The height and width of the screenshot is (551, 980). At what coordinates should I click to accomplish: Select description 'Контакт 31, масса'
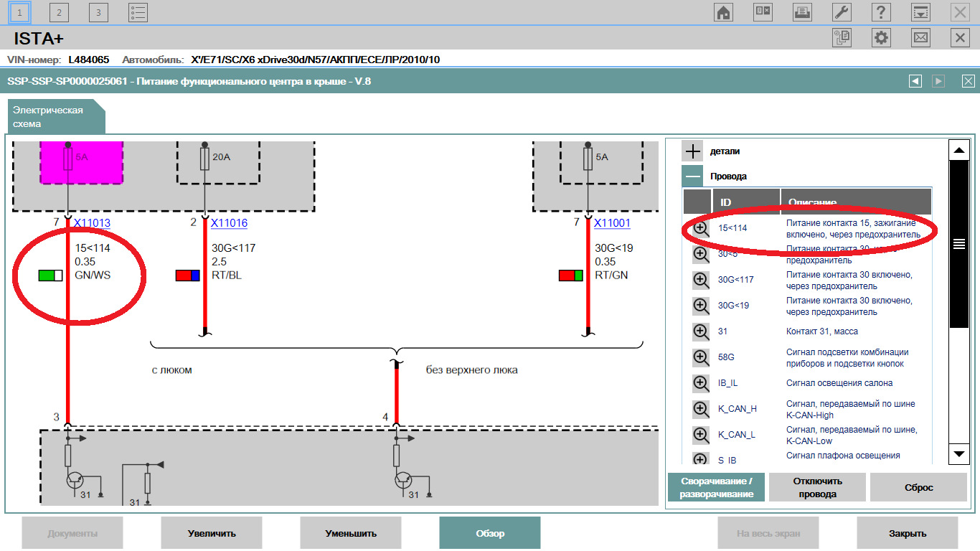click(x=822, y=331)
